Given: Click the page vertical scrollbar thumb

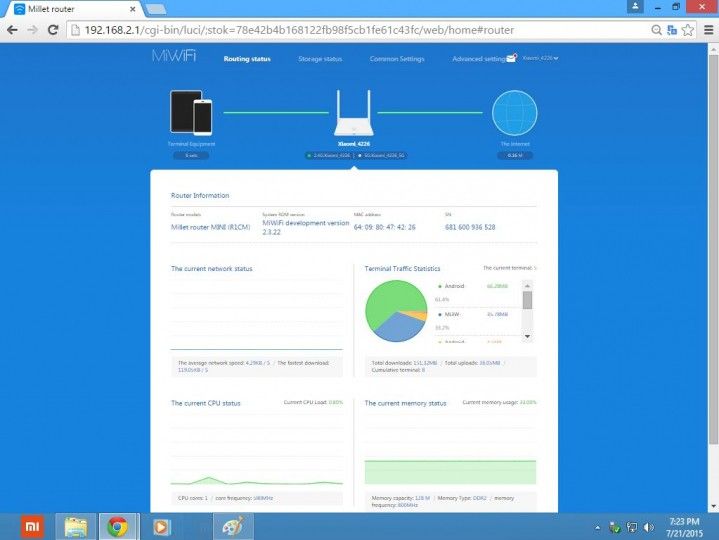Looking at the screenshot, I should click(x=713, y=248).
